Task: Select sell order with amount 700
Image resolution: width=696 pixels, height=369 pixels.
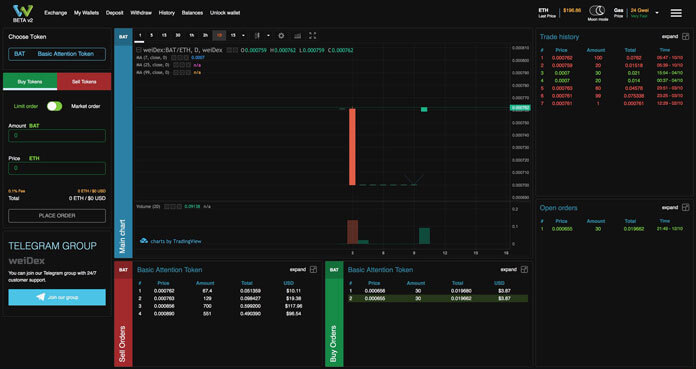Action: 226,306
